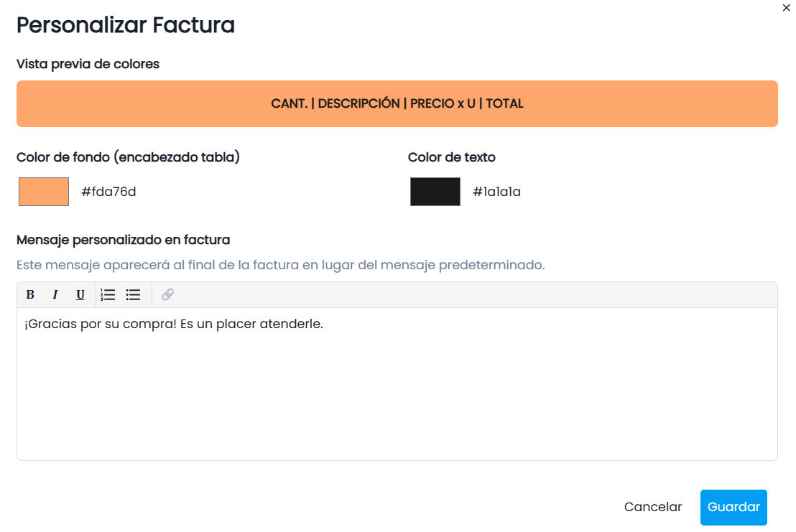Click the helper text about mensaje predeterminado
The width and height of the screenshot is (796, 532).
(281, 265)
